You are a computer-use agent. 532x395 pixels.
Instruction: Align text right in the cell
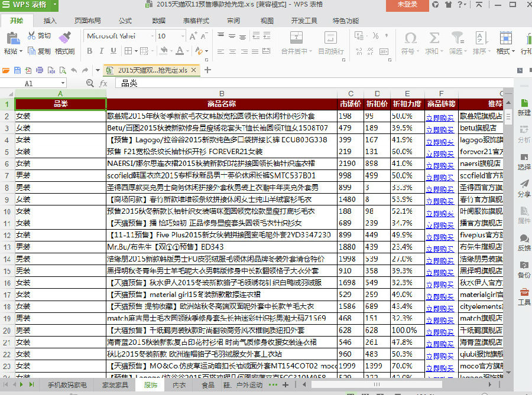coord(244,51)
